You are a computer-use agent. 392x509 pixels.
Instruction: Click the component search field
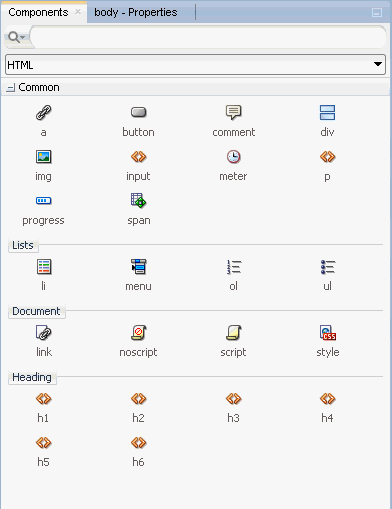[208, 37]
